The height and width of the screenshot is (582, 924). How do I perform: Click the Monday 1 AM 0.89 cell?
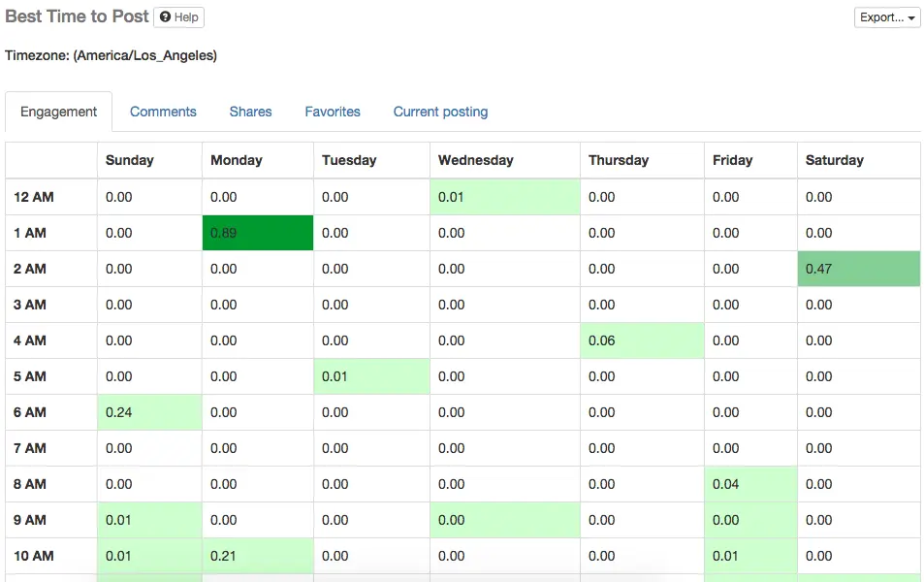tap(258, 233)
